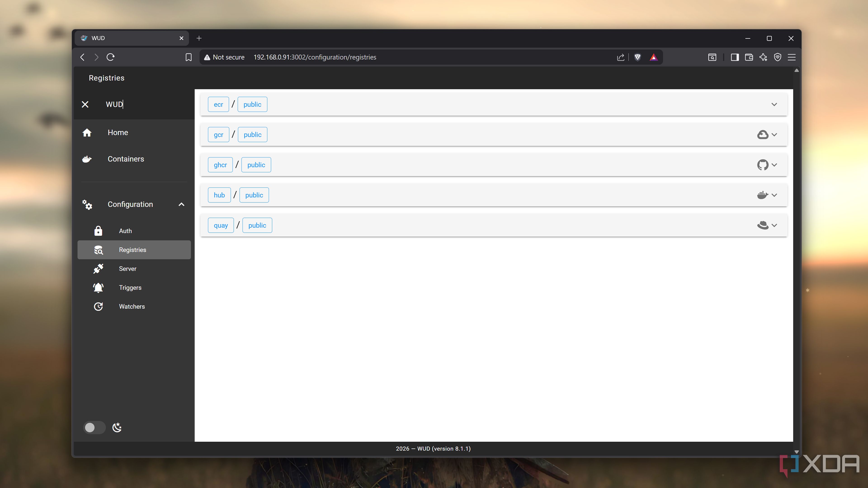Click the Registries database search icon
Viewport: 868px width, 488px height.
coord(98,250)
